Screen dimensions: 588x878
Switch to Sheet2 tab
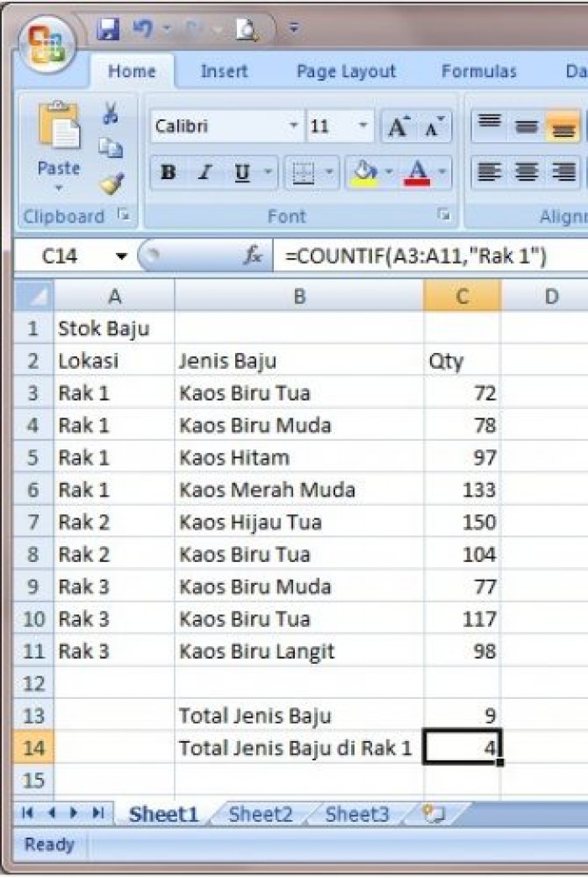(260, 813)
